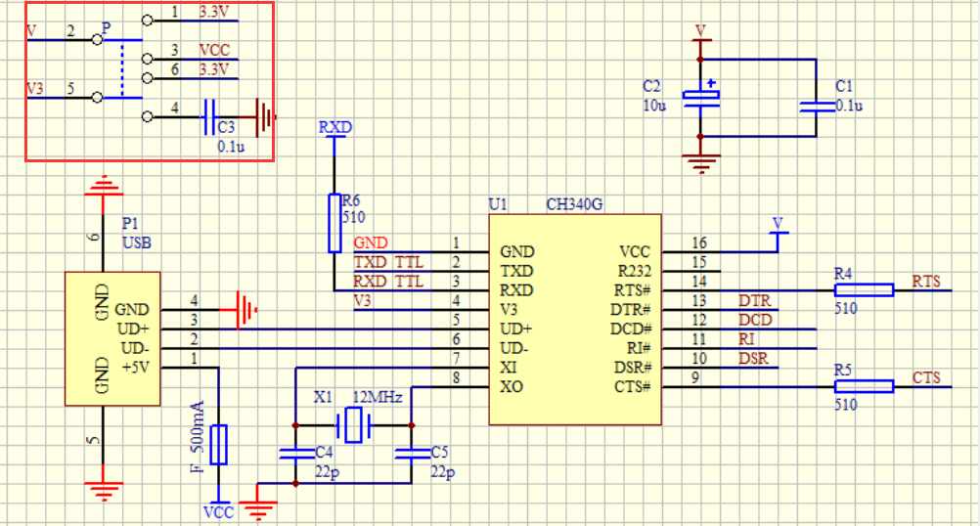The width and height of the screenshot is (980, 526).
Task: Click resistor R5 symbol on CTS line
Action: [x=864, y=387]
